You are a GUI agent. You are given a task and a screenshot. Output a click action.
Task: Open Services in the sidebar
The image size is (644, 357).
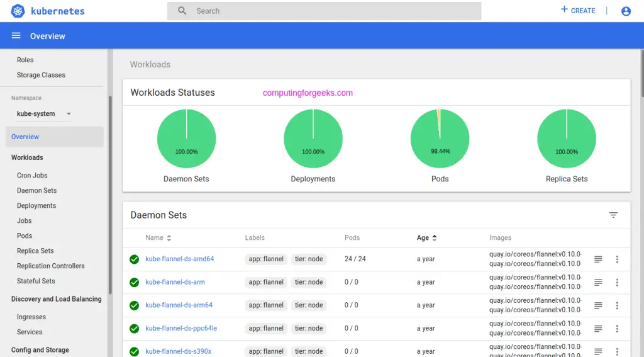[x=30, y=332]
